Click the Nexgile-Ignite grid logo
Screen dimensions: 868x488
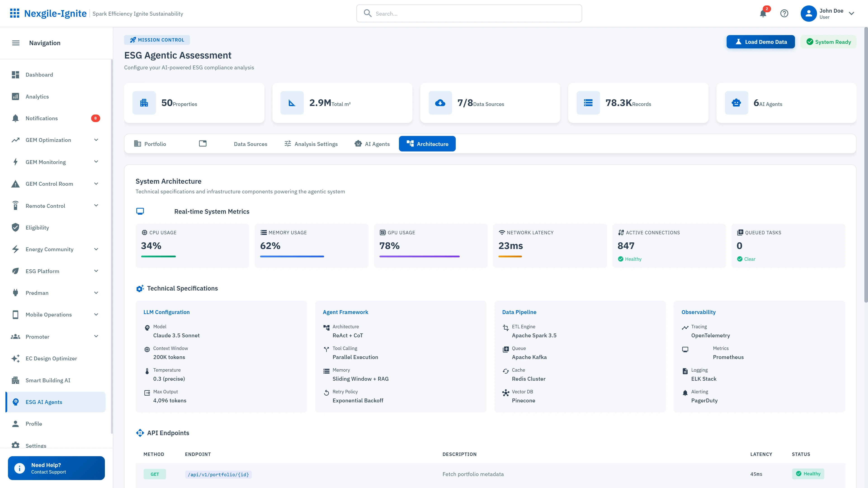click(x=15, y=13)
